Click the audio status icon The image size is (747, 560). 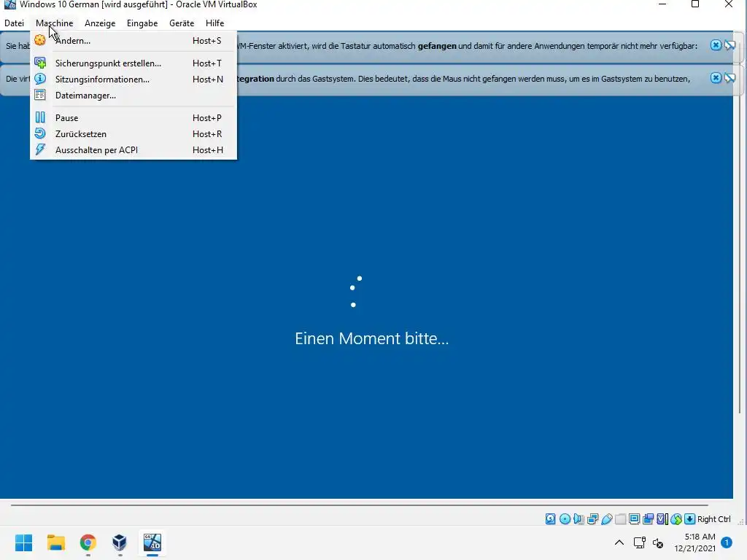pyautogui.click(x=578, y=519)
